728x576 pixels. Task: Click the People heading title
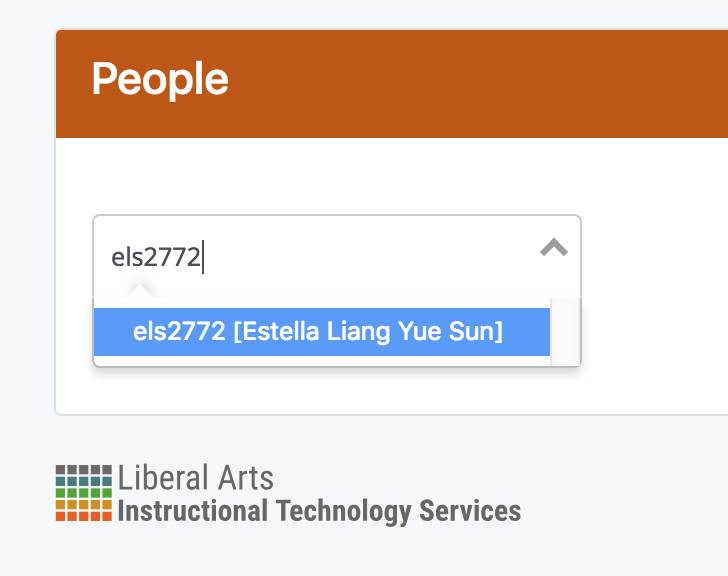pos(160,79)
